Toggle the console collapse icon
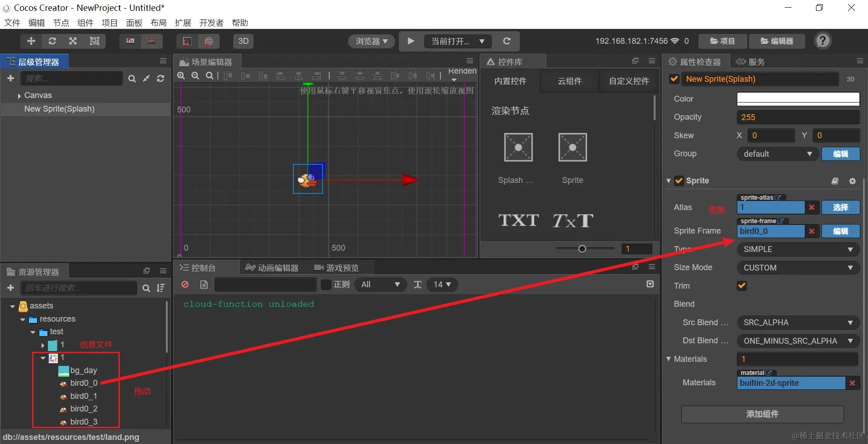868x444 pixels. coord(650,284)
